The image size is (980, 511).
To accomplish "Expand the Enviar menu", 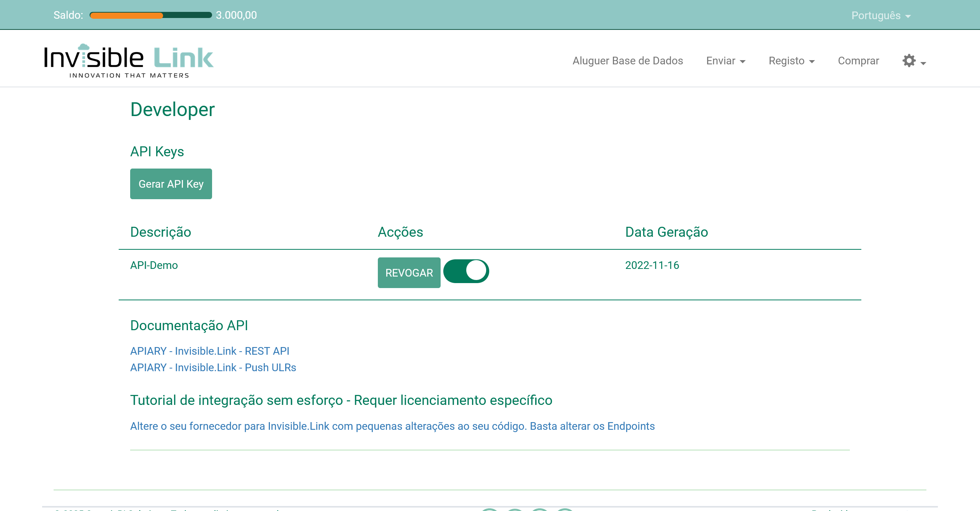I will (x=725, y=61).
